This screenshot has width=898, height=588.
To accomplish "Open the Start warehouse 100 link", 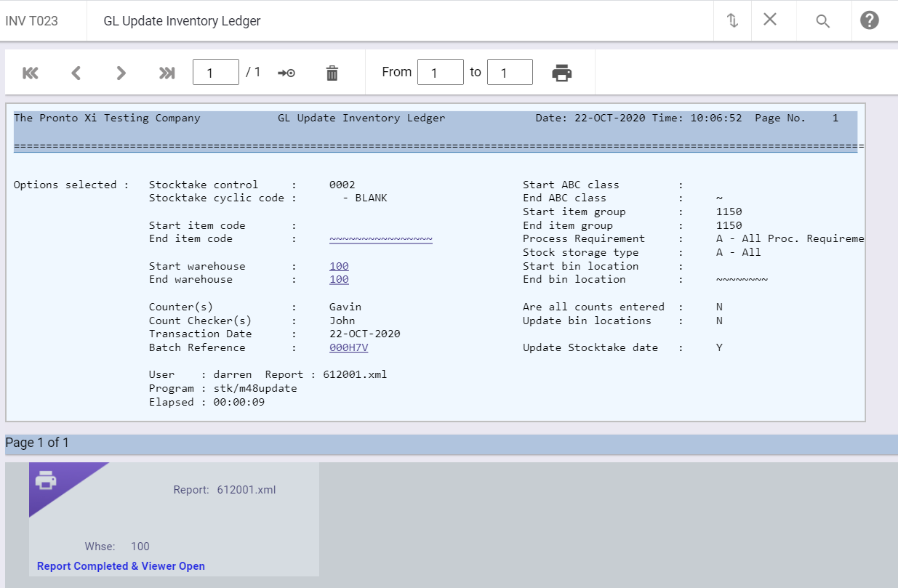I will 339,266.
